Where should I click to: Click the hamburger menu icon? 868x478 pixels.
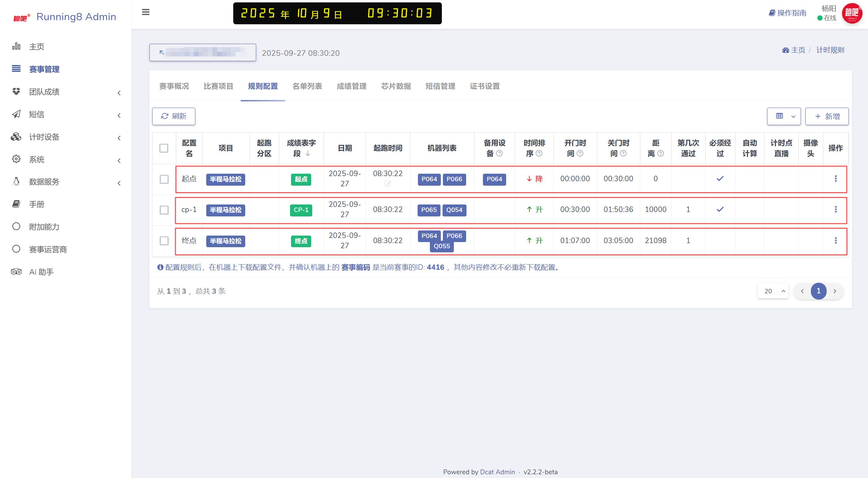click(146, 12)
